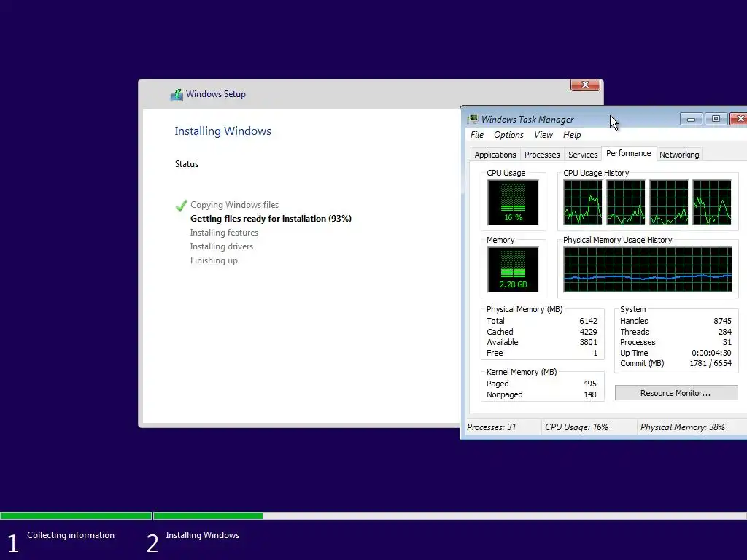Viewport: 747px width, 560px height.
Task: Click the green checkmark beside Copying Windows files
Action: pyautogui.click(x=181, y=206)
